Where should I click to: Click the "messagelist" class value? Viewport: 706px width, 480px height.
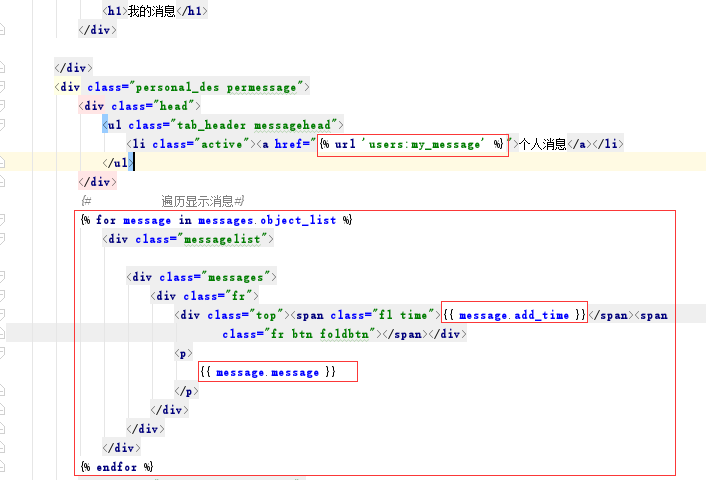(x=222, y=239)
